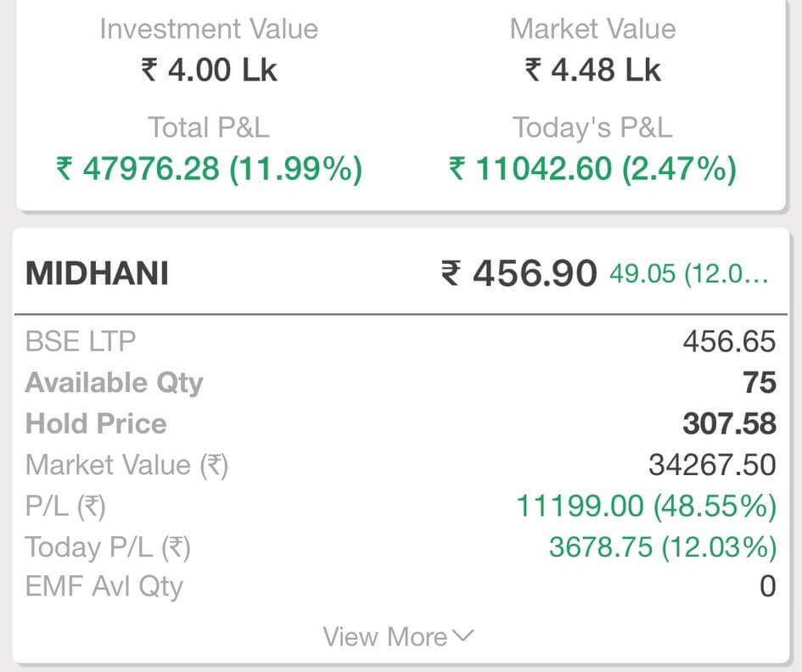
Task: Select the Investment Value ₹ 4.00 Lk figure
Action: [x=209, y=70]
